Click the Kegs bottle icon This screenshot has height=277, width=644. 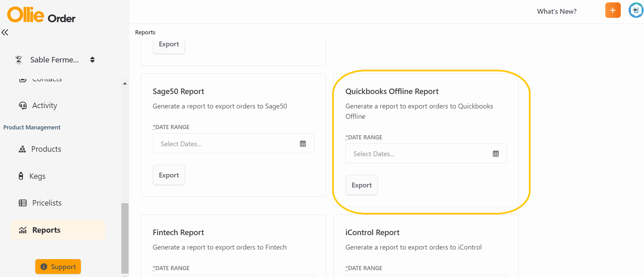coord(21,176)
